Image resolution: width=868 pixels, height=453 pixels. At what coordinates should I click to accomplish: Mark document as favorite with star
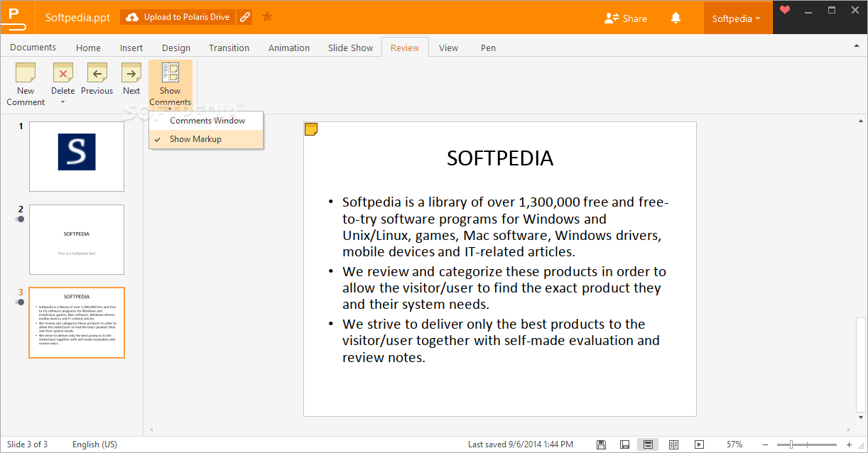click(267, 17)
